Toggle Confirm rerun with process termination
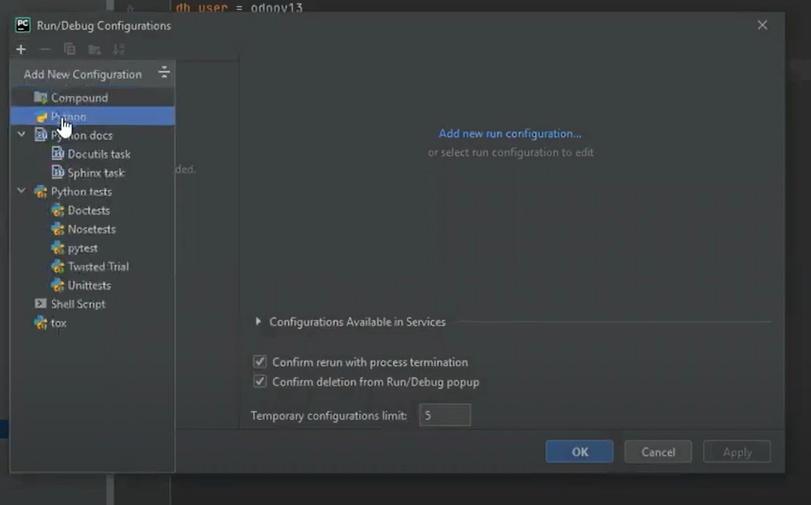This screenshot has height=505, width=811. 260,361
